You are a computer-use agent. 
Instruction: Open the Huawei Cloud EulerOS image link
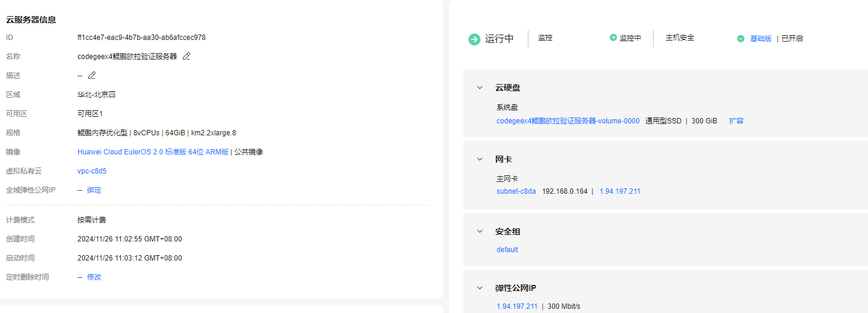click(x=153, y=152)
